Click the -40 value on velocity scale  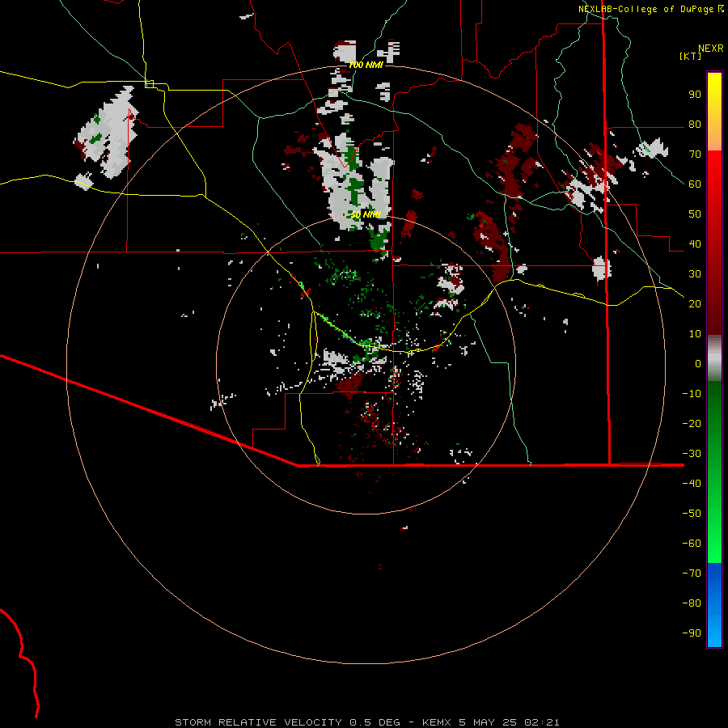pos(692,484)
